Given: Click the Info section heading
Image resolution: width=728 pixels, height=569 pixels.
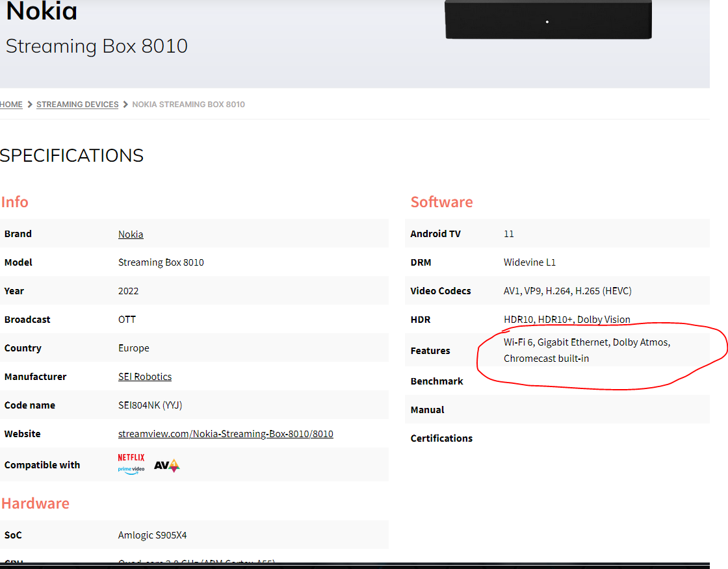Looking at the screenshot, I should click(x=14, y=202).
